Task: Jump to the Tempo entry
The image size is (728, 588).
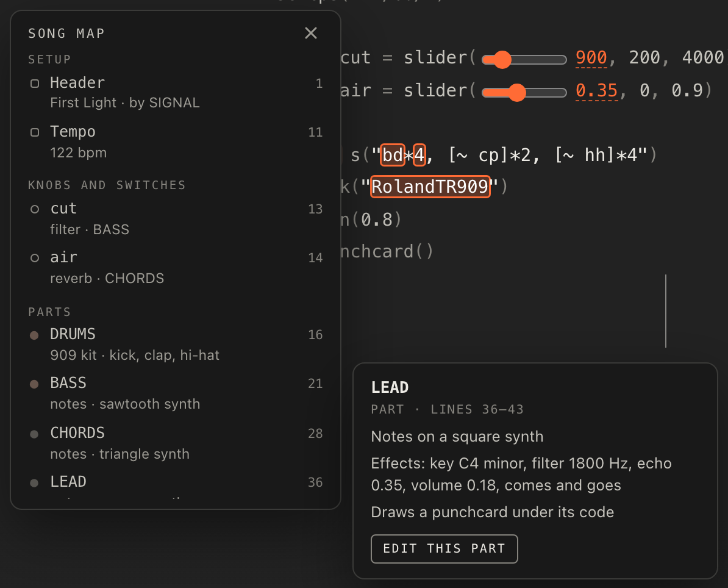Action: tap(176, 142)
